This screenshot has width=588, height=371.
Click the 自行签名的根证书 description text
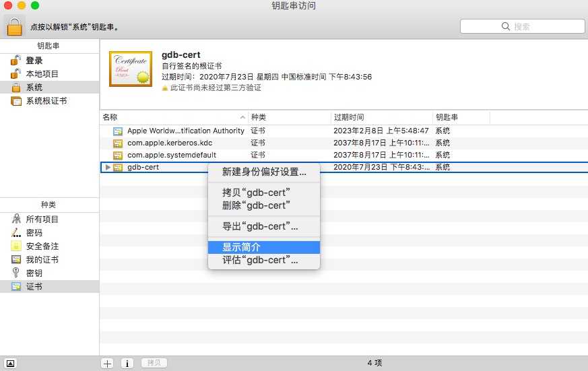[192, 66]
